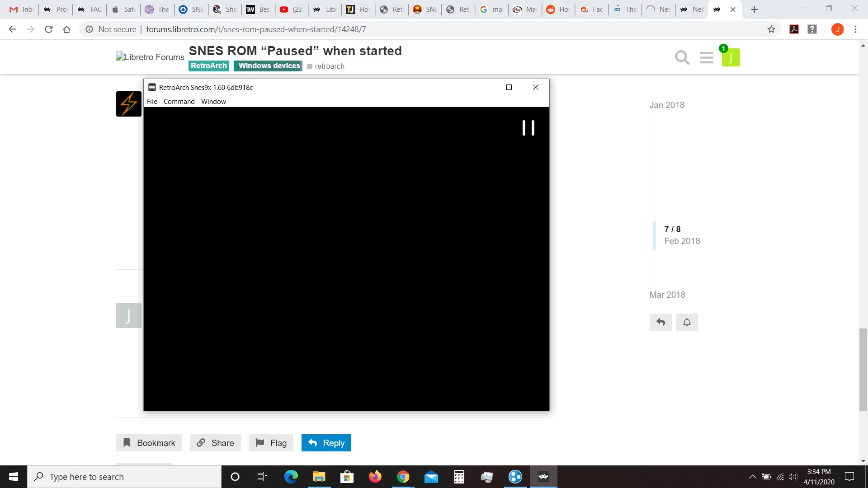Bookmark this page with the star icon
Viewport: 868px width, 488px height.
tap(771, 29)
